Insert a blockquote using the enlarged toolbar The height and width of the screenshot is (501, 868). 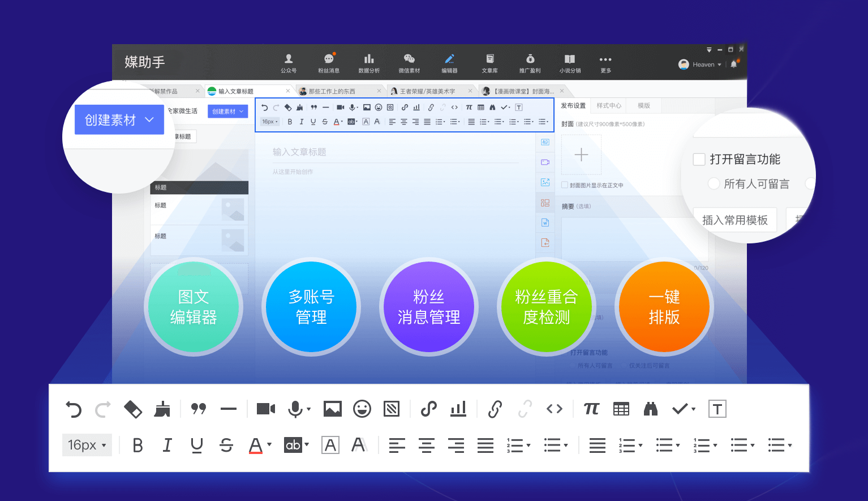199,409
